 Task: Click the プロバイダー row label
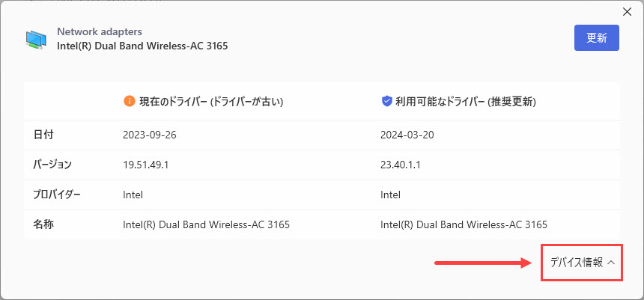tap(57, 195)
